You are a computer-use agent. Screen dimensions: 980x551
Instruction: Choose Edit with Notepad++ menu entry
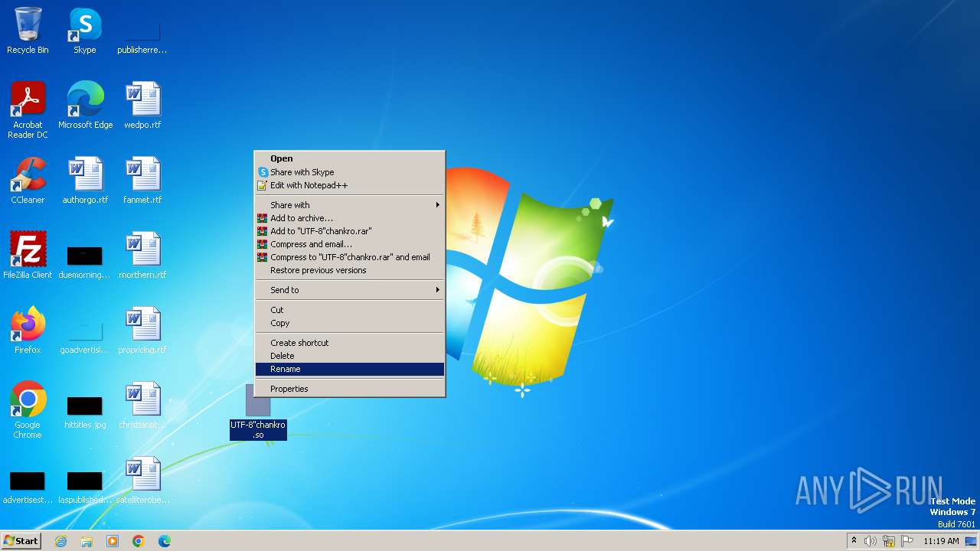point(349,185)
